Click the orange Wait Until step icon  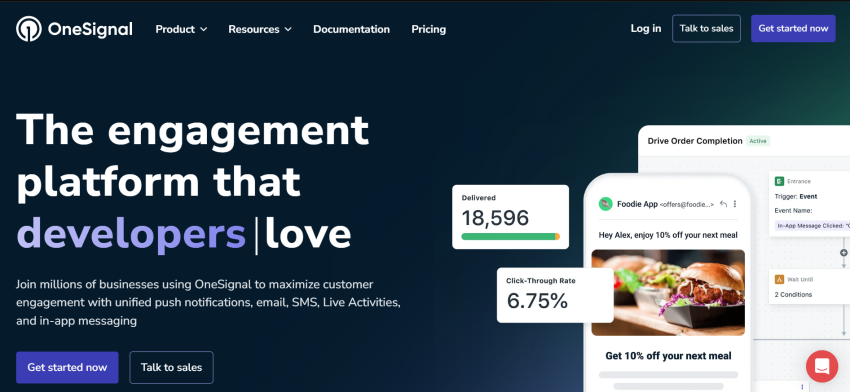(x=780, y=279)
